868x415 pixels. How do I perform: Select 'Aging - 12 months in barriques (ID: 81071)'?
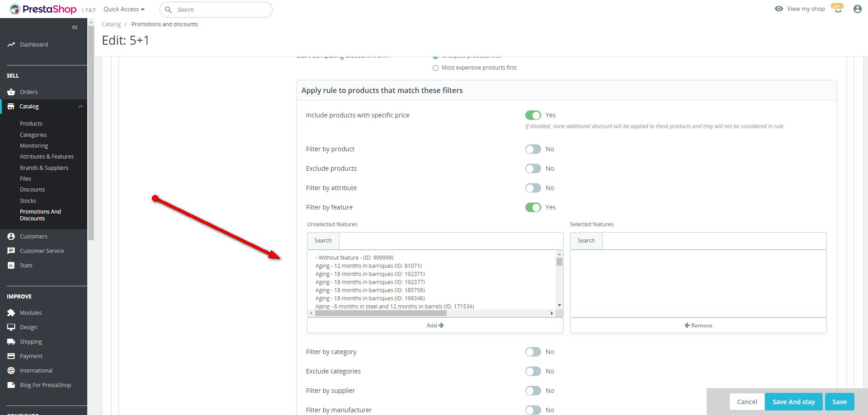pyautogui.click(x=368, y=266)
